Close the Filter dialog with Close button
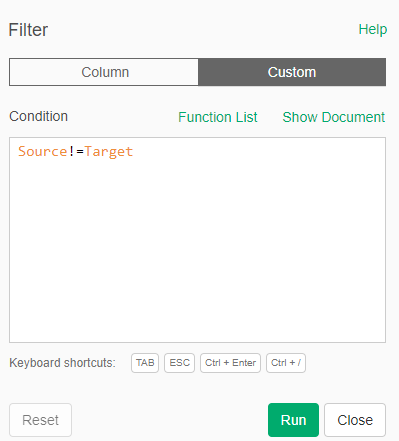399x441 pixels. click(355, 420)
